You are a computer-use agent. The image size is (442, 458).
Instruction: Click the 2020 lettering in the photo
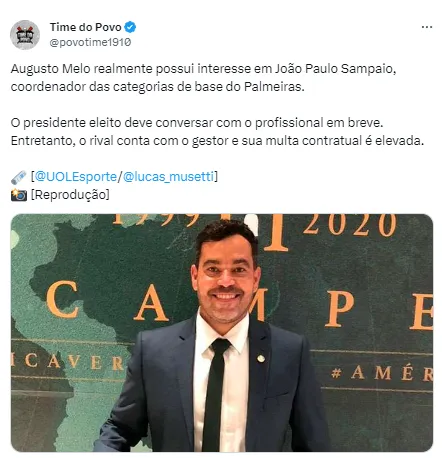point(350,224)
